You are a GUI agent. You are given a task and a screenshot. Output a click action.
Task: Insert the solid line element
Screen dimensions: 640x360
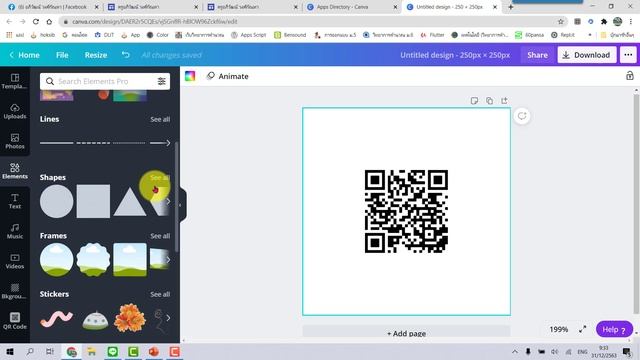(x=57, y=143)
